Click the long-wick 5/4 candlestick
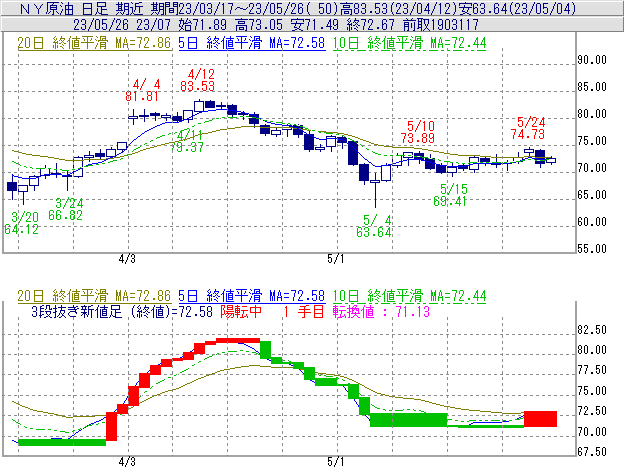 [x=375, y=190]
